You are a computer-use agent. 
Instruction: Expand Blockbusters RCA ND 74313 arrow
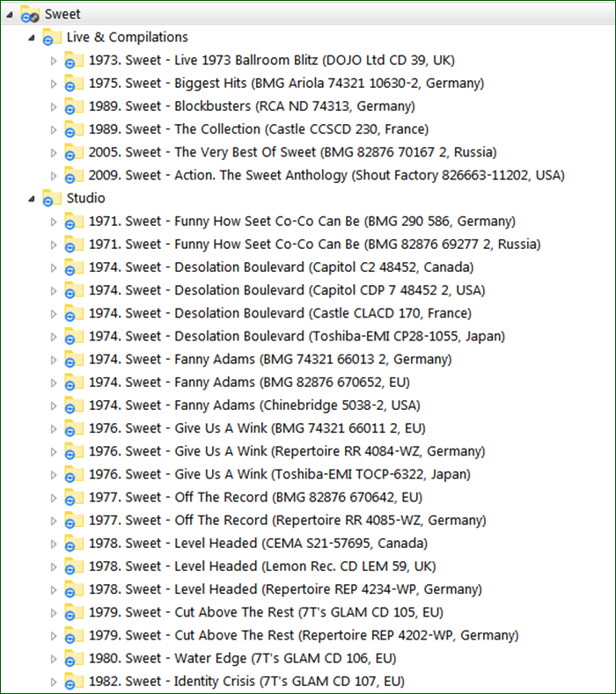click(x=54, y=106)
